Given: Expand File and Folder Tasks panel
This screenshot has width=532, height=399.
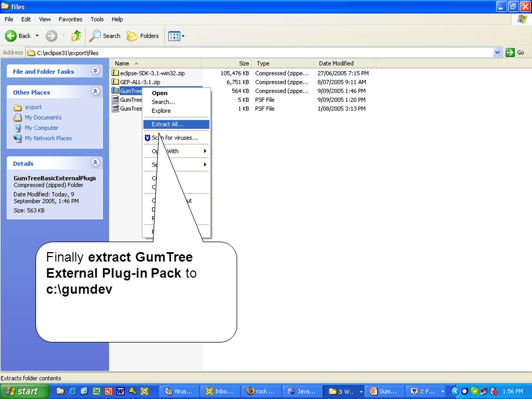Looking at the screenshot, I should click(95, 70).
